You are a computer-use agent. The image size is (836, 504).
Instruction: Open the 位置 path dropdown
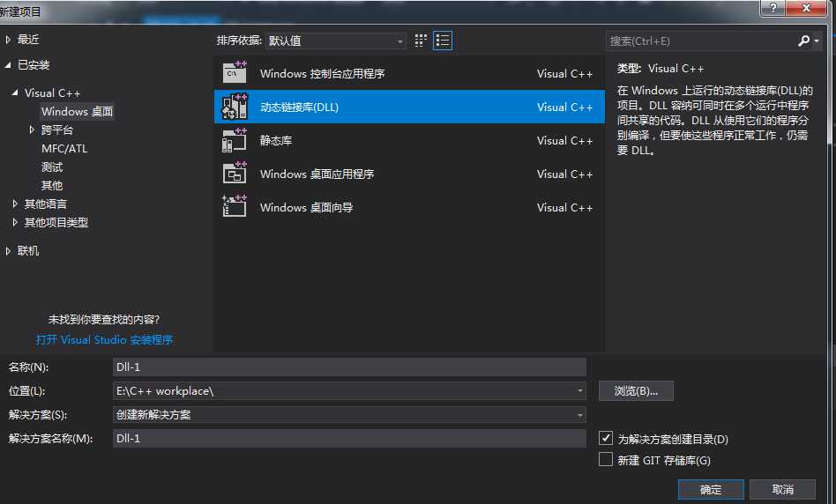tap(580, 390)
